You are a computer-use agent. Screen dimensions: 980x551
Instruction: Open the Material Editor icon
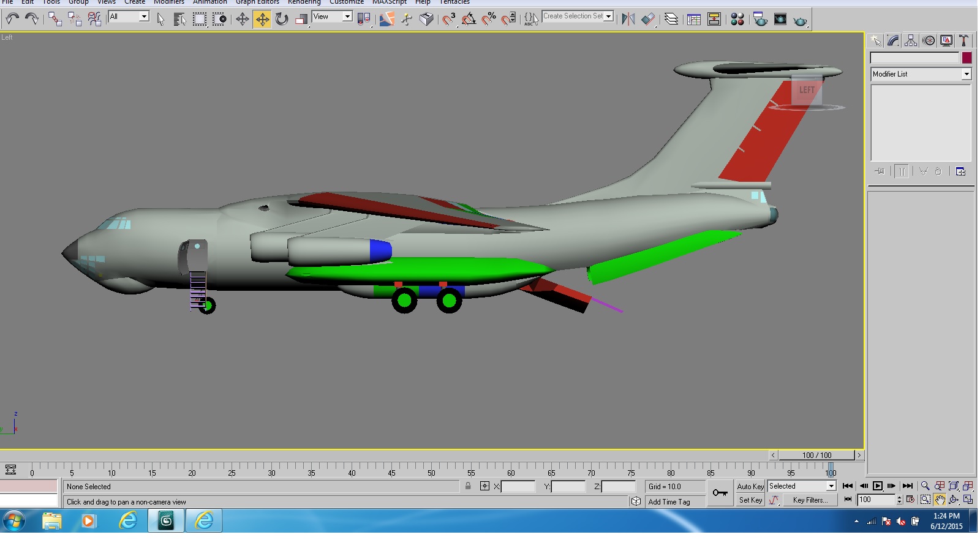pos(737,20)
